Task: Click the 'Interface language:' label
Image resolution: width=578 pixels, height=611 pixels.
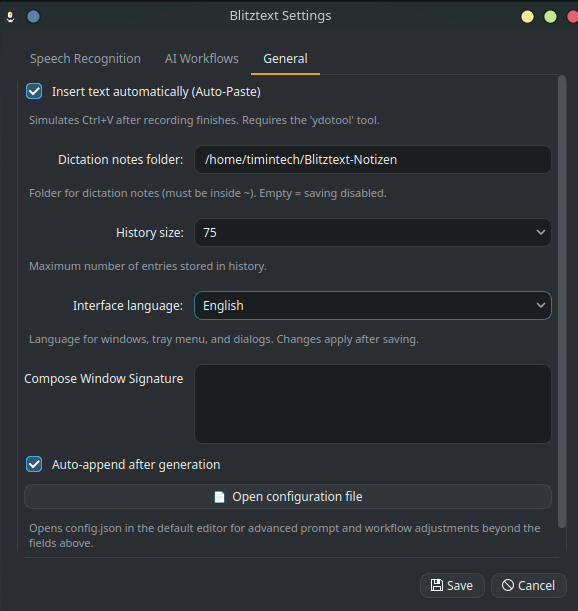Action: [128, 306]
